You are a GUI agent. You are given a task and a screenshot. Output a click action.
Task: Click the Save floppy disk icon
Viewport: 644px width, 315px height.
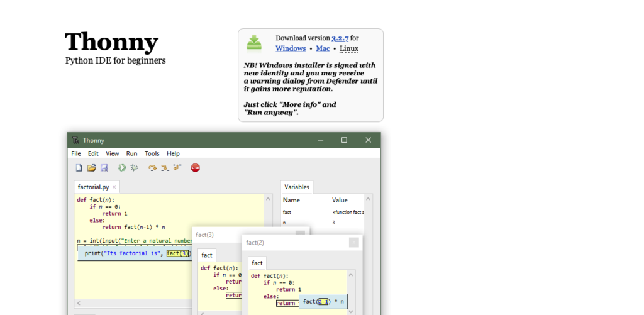[104, 168]
